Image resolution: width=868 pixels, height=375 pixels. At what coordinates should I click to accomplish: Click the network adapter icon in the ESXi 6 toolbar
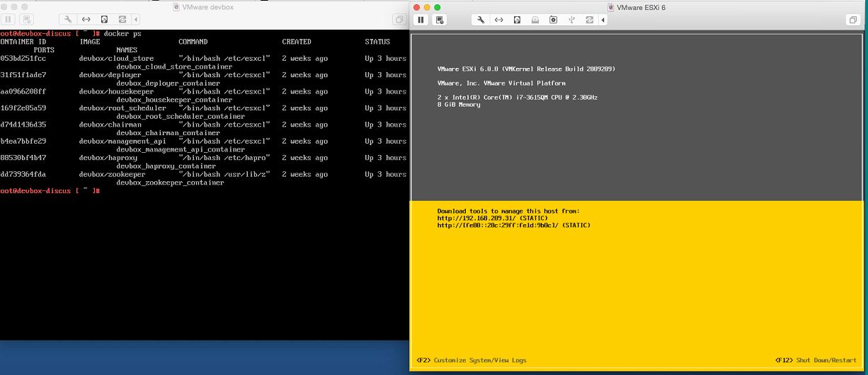[x=498, y=20]
